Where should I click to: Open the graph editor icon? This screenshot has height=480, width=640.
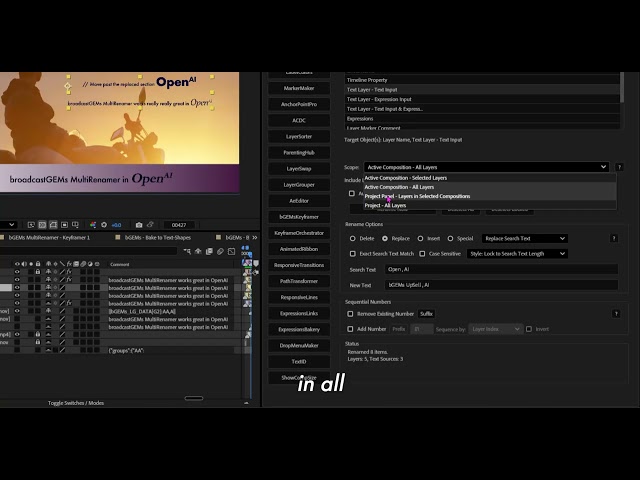click(x=231, y=251)
